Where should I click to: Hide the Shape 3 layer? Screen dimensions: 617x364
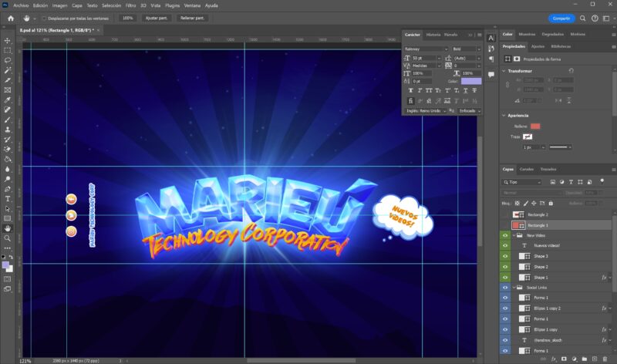505,256
